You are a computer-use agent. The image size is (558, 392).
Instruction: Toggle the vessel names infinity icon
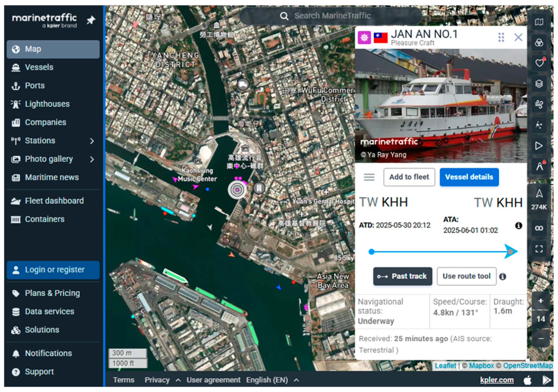[539, 228]
